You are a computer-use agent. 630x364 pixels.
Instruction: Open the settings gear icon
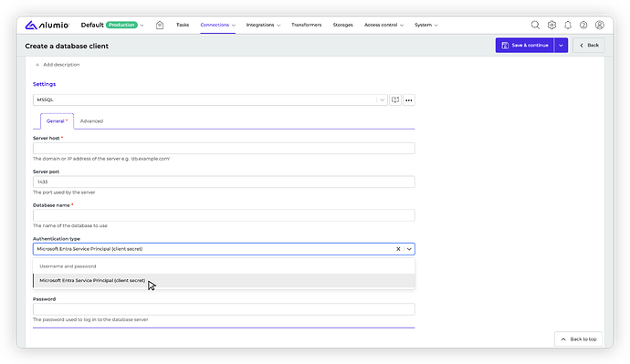click(x=551, y=25)
